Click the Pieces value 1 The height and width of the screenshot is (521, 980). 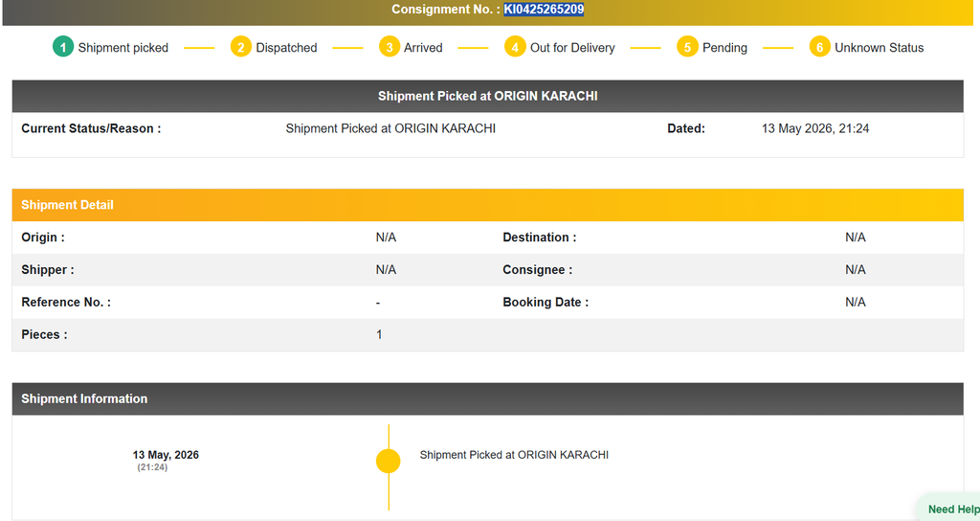click(x=379, y=334)
